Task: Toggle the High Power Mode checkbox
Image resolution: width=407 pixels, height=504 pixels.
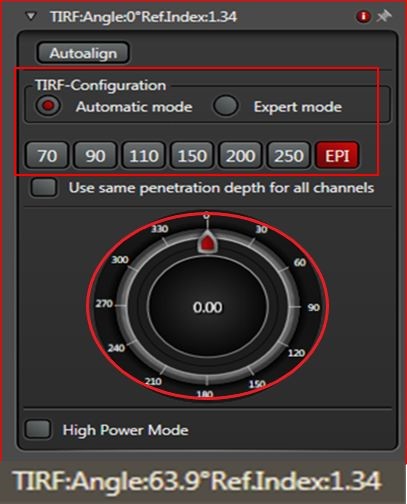Action: [38, 429]
